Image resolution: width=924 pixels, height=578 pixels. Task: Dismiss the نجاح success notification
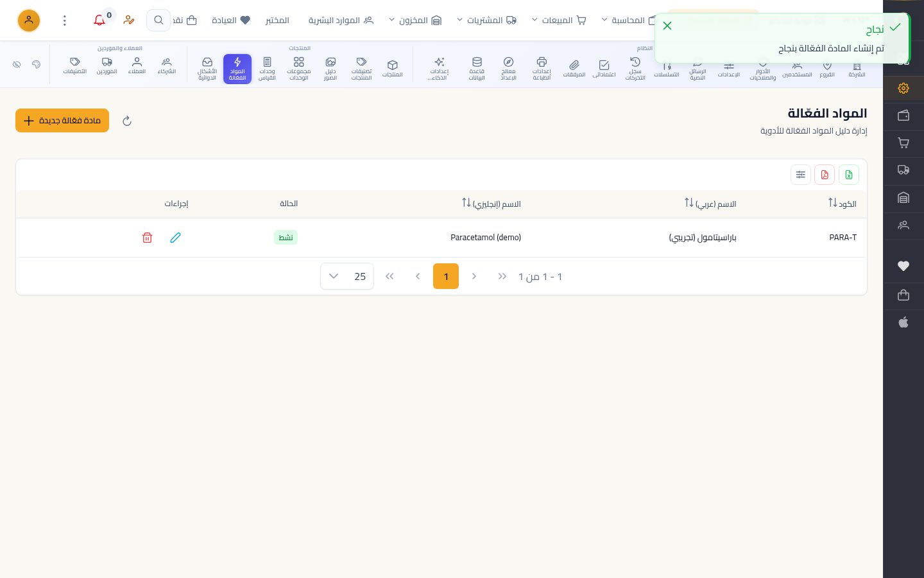pyautogui.click(x=667, y=26)
